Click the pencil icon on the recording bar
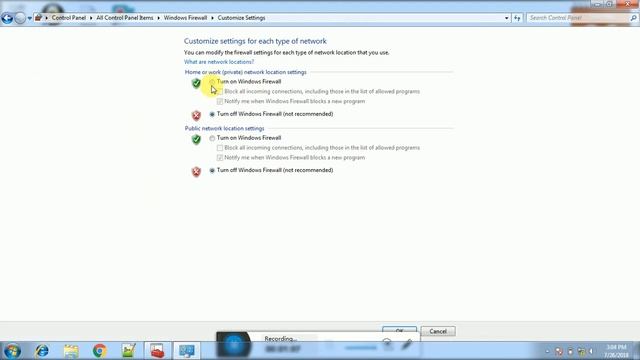The image size is (640, 360). pyautogui.click(x=406, y=345)
